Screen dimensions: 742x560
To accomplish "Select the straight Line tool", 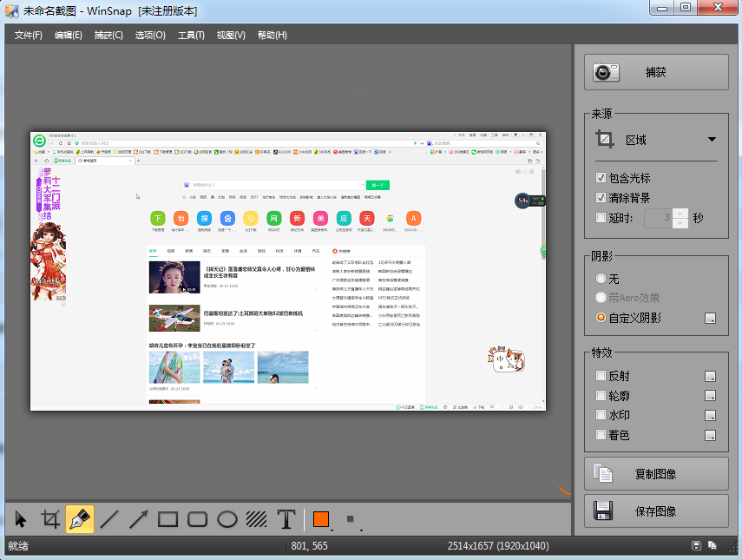I will coord(109,519).
